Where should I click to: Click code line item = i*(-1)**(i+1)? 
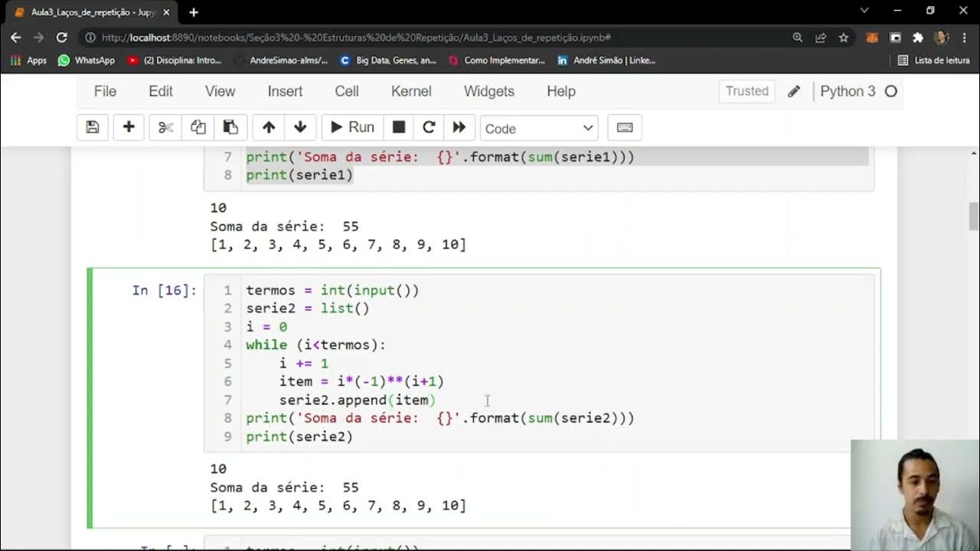[361, 381]
